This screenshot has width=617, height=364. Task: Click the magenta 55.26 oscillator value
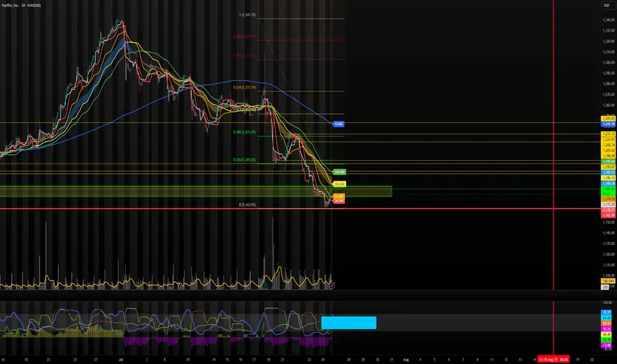coord(606,328)
